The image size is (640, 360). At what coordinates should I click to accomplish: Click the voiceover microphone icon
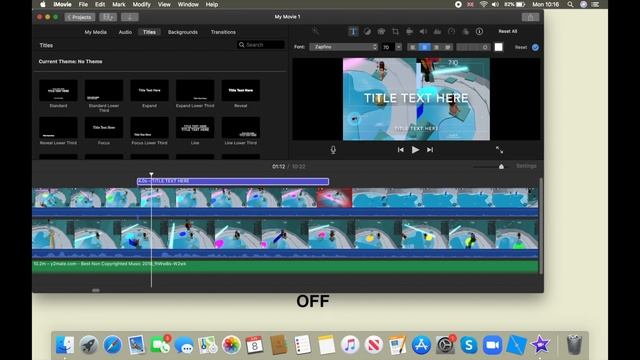[333, 150]
